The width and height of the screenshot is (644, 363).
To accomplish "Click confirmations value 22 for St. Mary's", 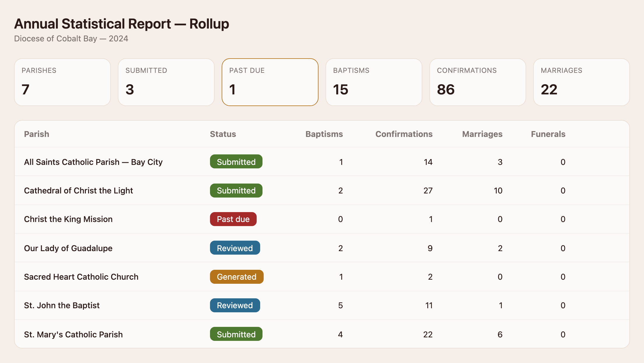I will tap(428, 334).
